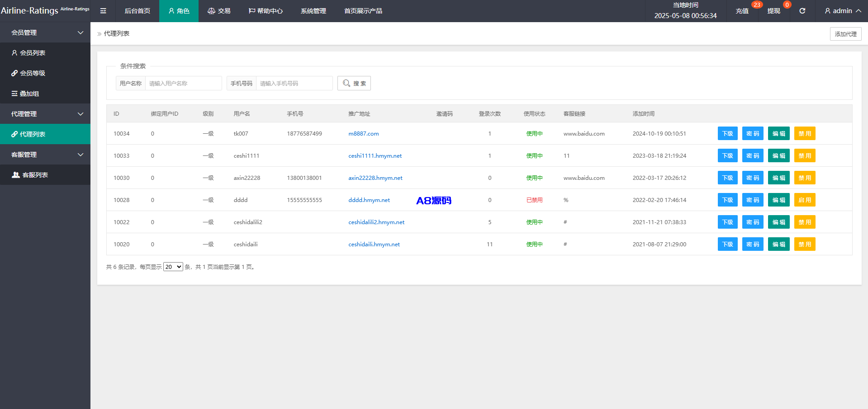Click phone number 18776587499
Image resolution: width=868 pixels, height=409 pixels.
(x=304, y=134)
